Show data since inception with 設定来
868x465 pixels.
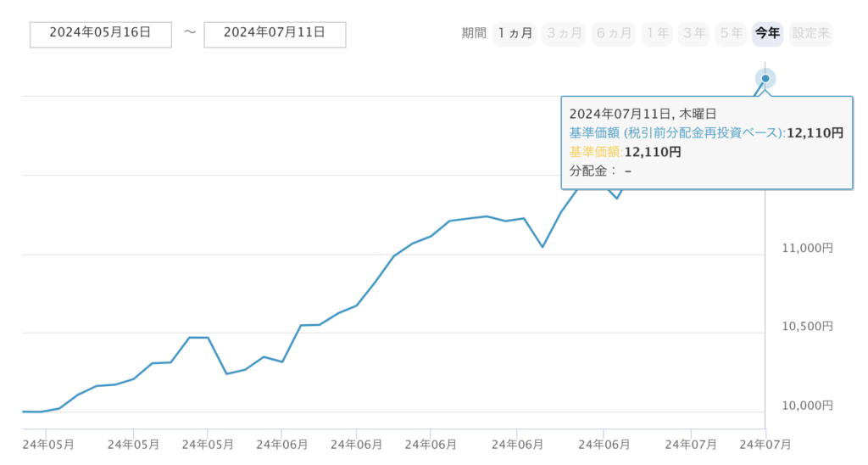pyautogui.click(x=811, y=33)
